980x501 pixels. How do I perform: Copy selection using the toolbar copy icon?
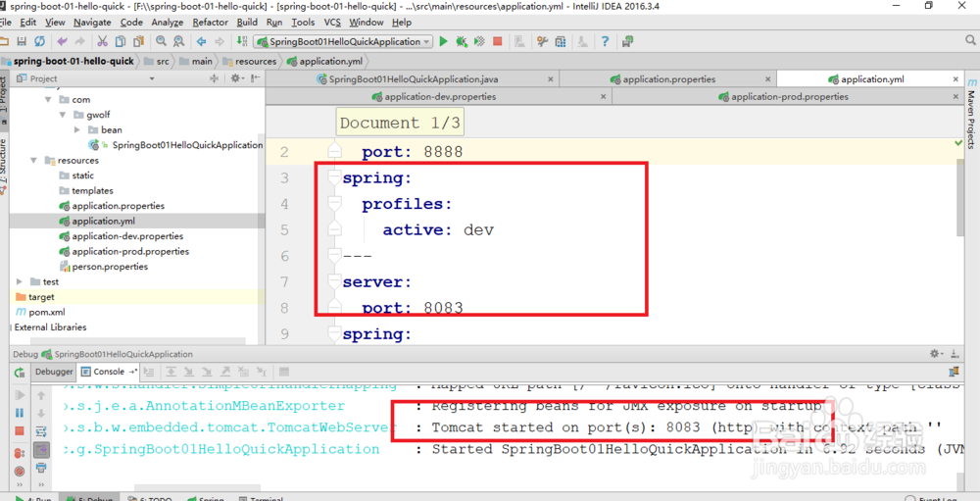click(120, 41)
